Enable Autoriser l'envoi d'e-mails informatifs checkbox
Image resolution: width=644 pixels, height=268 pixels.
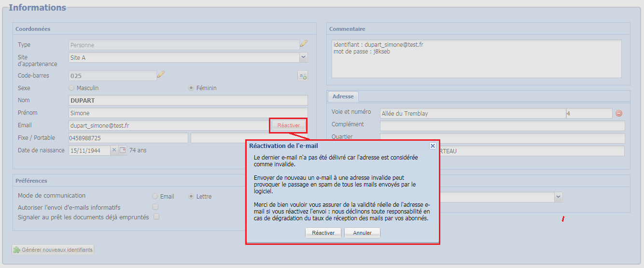pos(155,207)
